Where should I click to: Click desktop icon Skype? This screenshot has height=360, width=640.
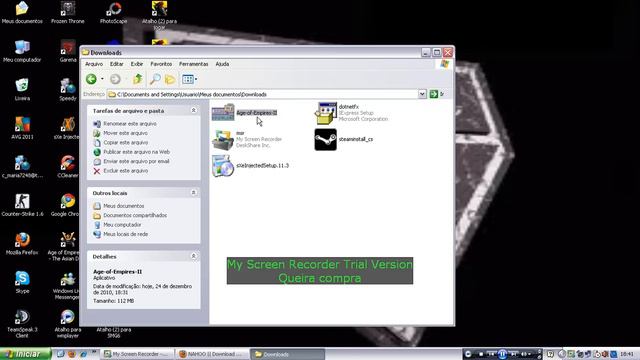(22, 282)
